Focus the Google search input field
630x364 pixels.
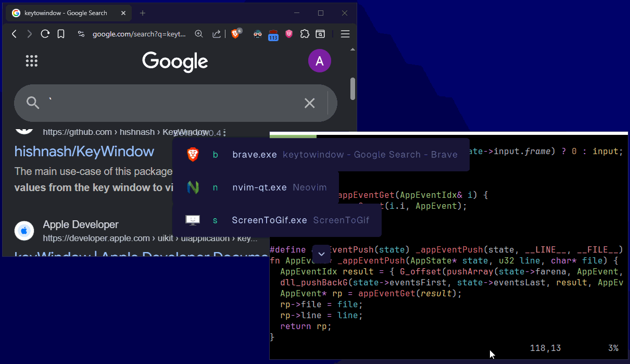pyautogui.click(x=174, y=103)
